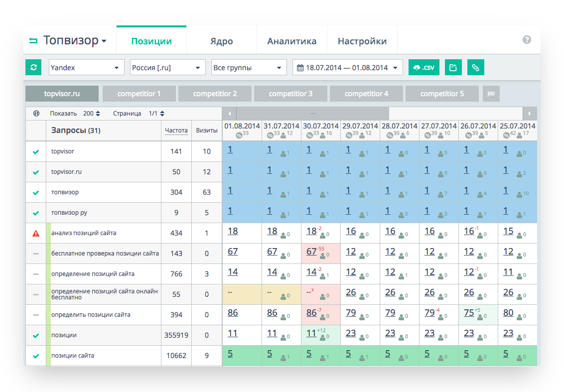Click position 67 for 01.08.2014
The width and height of the screenshot is (564, 392).
[x=233, y=252]
